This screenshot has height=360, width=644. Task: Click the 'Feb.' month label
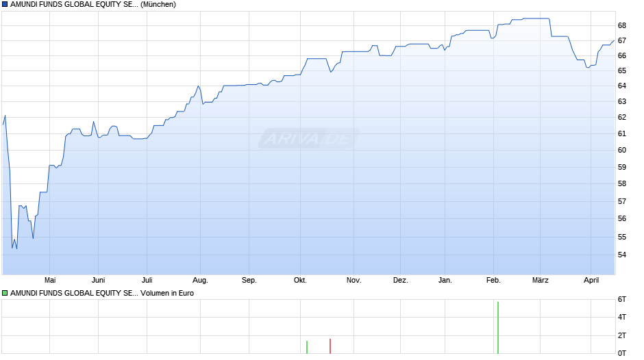coord(494,280)
